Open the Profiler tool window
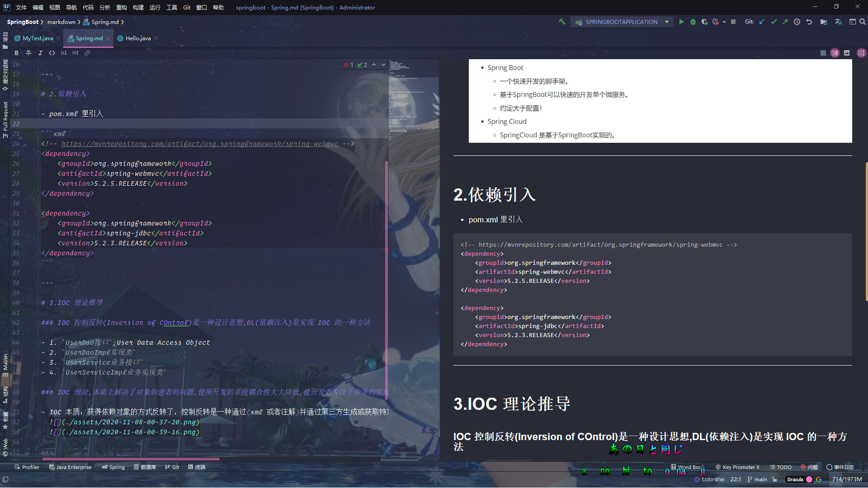Viewport: 868px width, 488px height. coord(27,467)
